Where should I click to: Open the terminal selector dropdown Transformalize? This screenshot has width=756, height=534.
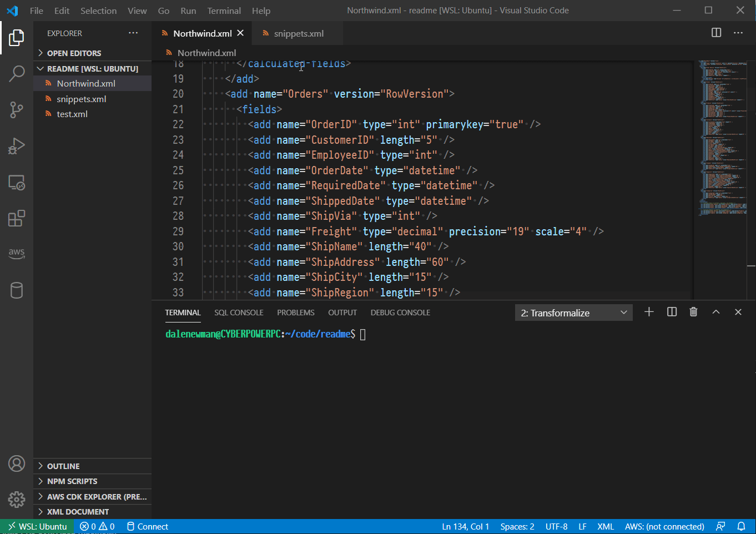tap(574, 313)
